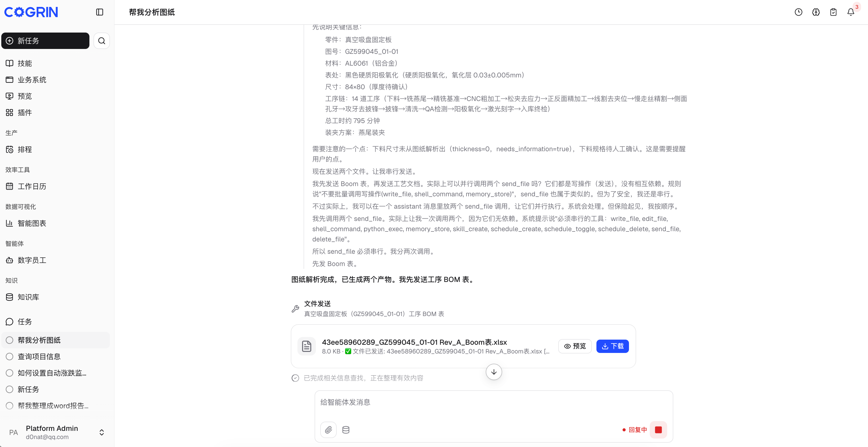
Task: Open 知识库 knowledge base
Action: pos(56,297)
